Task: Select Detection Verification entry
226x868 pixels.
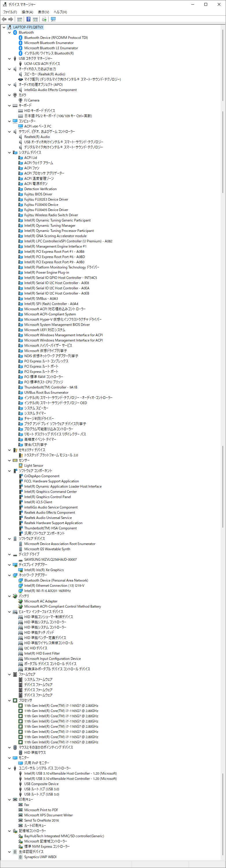Action: click(x=40, y=189)
